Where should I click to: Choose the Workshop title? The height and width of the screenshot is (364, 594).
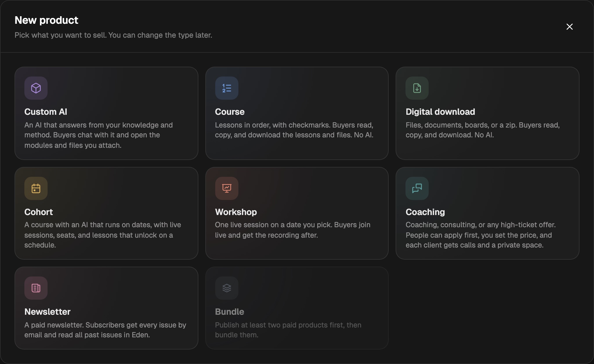pos(236,212)
